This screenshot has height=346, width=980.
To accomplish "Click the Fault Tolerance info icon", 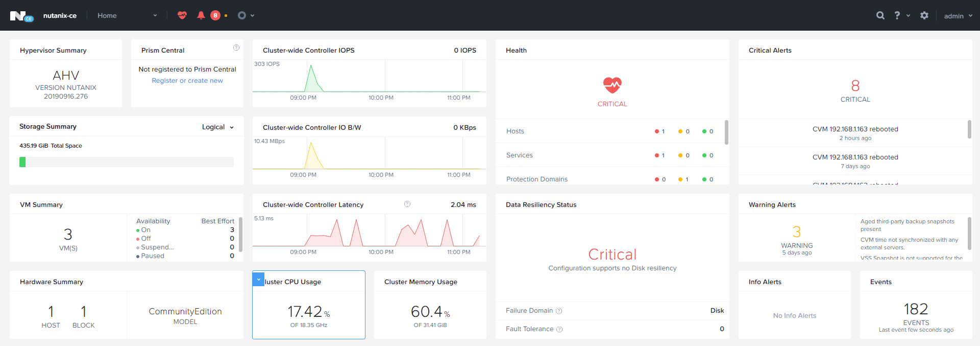I will 559,329.
